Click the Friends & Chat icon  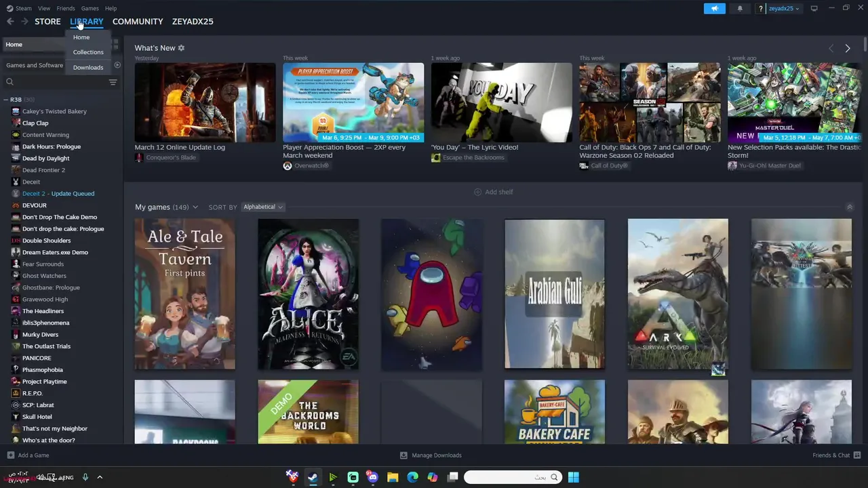(x=857, y=455)
